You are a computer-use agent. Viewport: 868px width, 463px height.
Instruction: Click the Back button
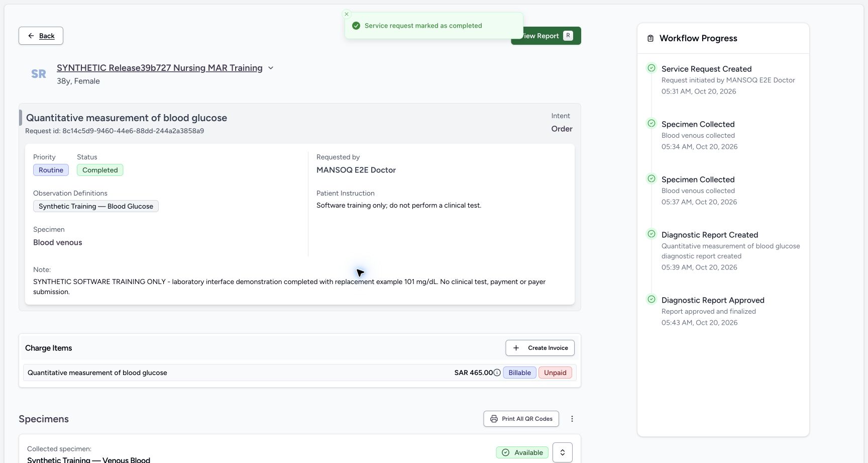tap(41, 36)
